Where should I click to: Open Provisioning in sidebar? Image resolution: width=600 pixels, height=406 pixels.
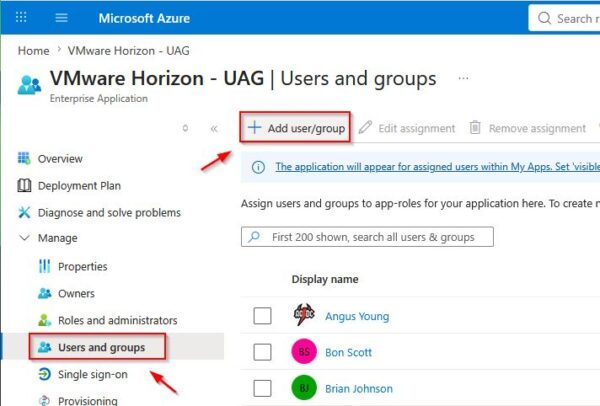[78, 400]
